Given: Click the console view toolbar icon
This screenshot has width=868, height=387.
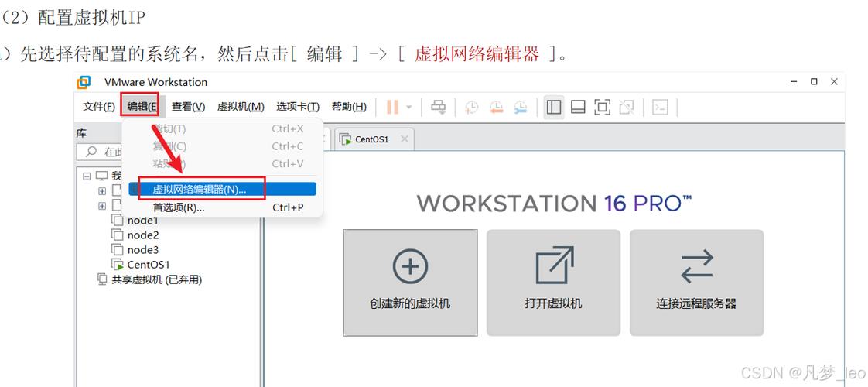Looking at the screenshot, I should click(x=660, y=107).
